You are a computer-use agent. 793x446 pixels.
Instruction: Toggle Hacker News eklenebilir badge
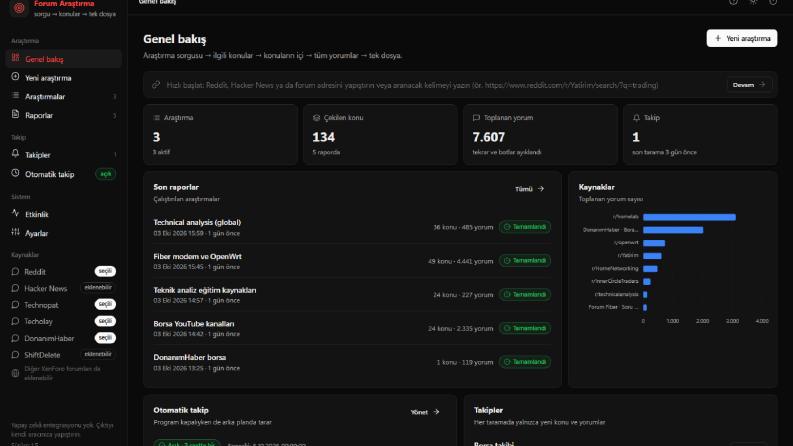[98, 288]
